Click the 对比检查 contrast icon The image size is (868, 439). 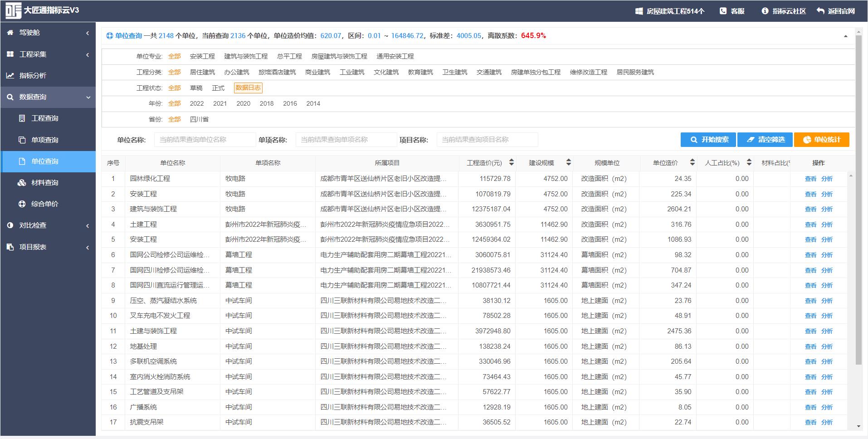[10, 225]
